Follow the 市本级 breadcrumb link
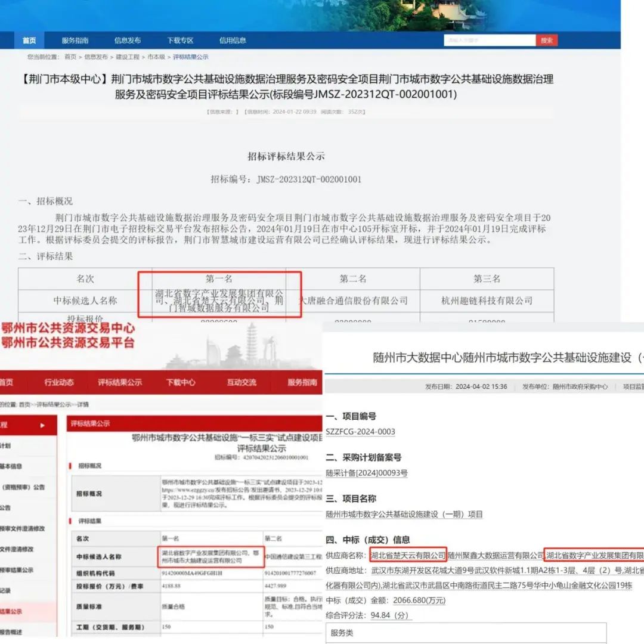This screenshot has width=644, height=644. 156,57
